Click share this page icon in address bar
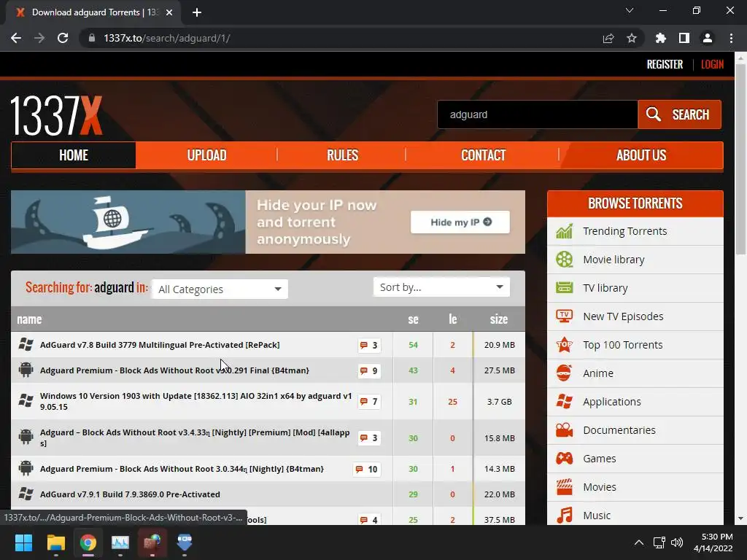Screen dimensions: 747x560 (x=608, y=38)
